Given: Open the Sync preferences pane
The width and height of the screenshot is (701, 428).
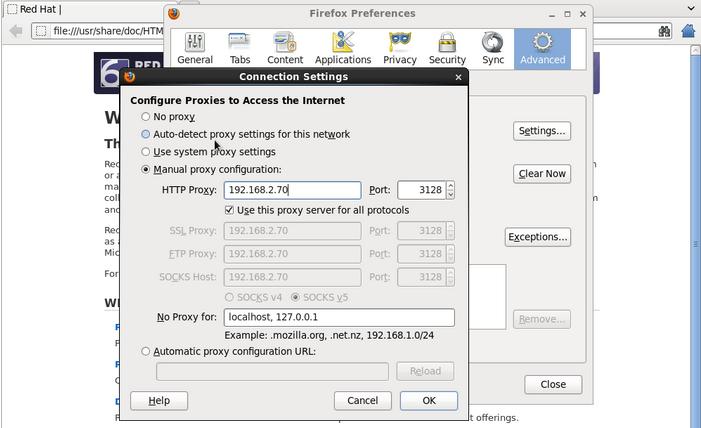Looking at the screenshot, I should (x=493, y=49).
